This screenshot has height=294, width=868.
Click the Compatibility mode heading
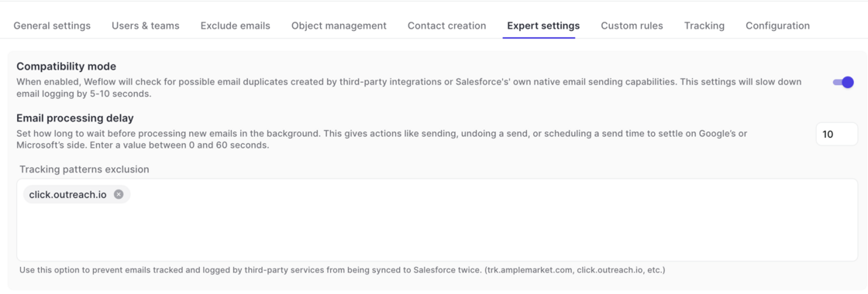point(67,67)
